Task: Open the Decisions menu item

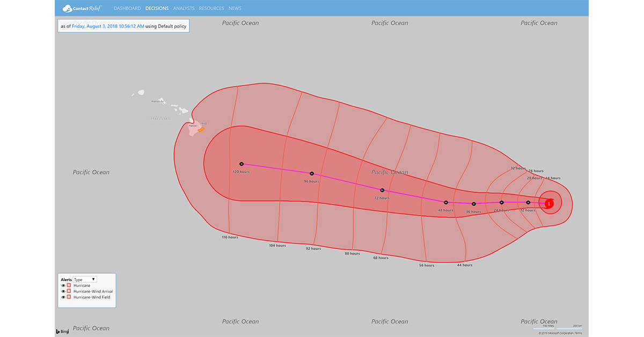Action: coord(157,9)
